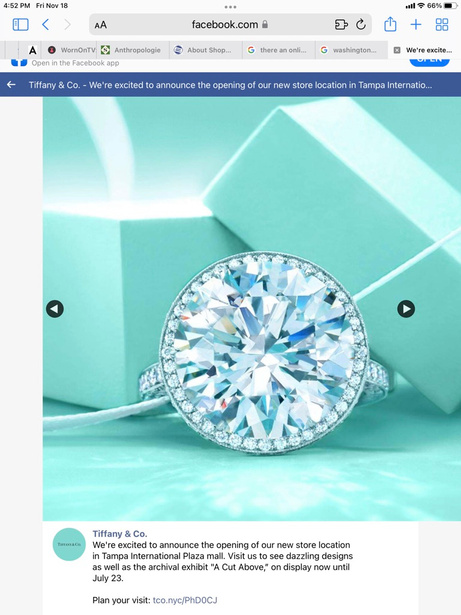Switch to the WornOnTV tab
The height and width of the screenshot is (615, 461).
click(71, 50)
